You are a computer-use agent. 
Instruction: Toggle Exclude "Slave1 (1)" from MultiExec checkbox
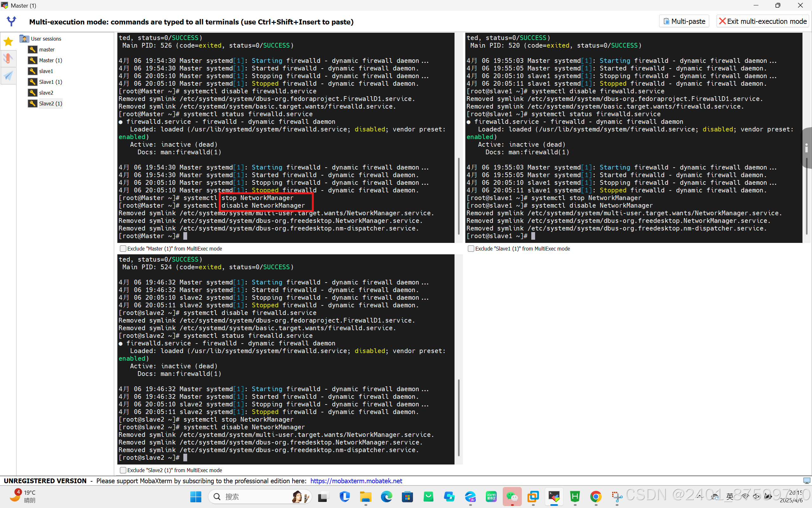(471, 249)
